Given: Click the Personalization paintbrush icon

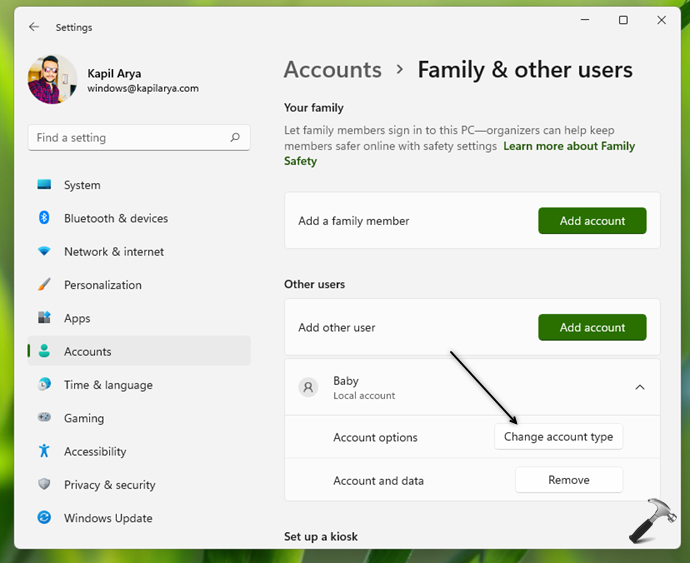Looking at the screenshot, I should tap(44, 285).
